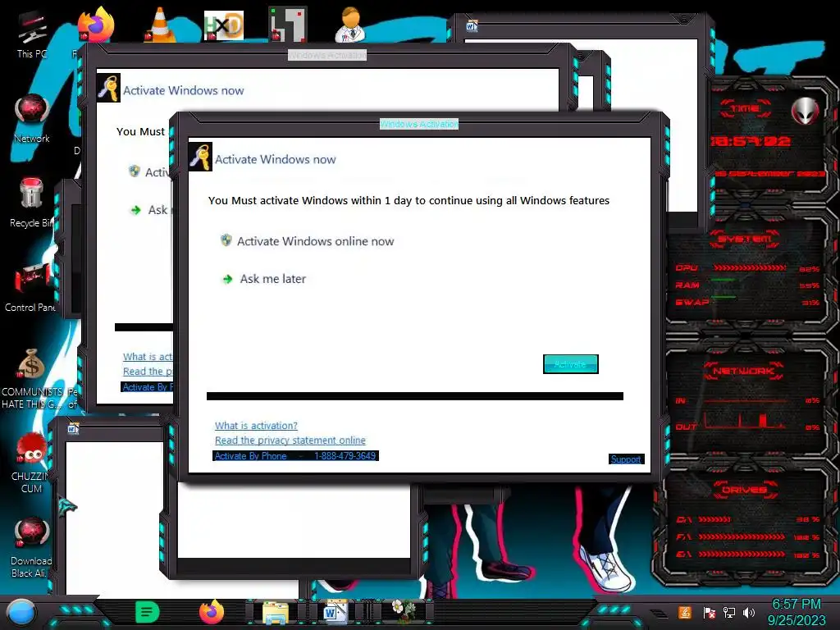Open the Network desktop icon

pyautogui.click(x=32, y=118)
